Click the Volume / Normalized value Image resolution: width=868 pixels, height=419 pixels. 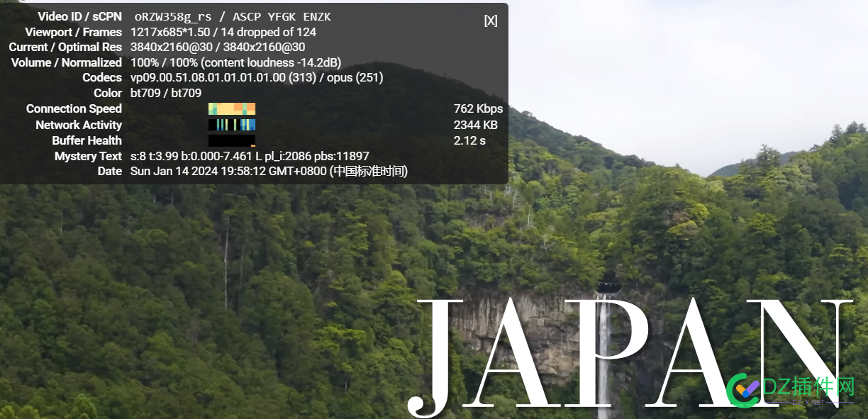[235, 62]
